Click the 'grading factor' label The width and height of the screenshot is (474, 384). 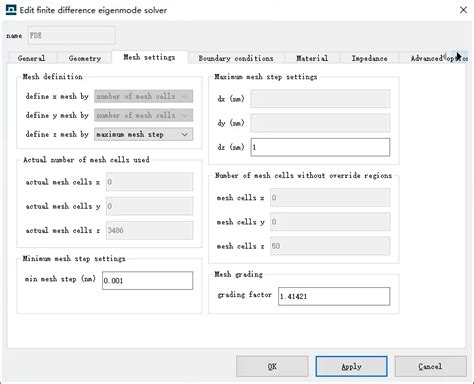(x=245, y=295)
